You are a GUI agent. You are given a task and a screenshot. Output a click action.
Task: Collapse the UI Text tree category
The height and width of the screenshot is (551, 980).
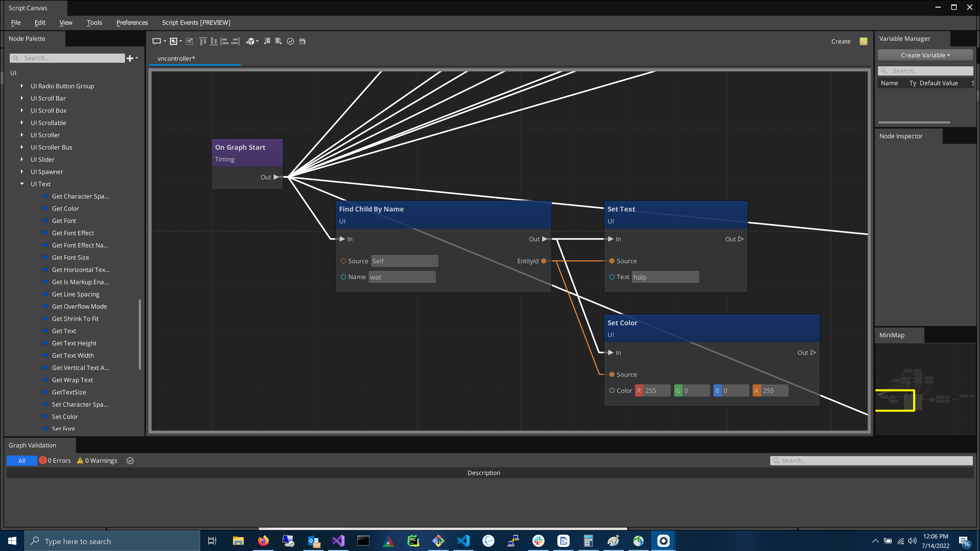pyautogui.click(x=22, y=184)
